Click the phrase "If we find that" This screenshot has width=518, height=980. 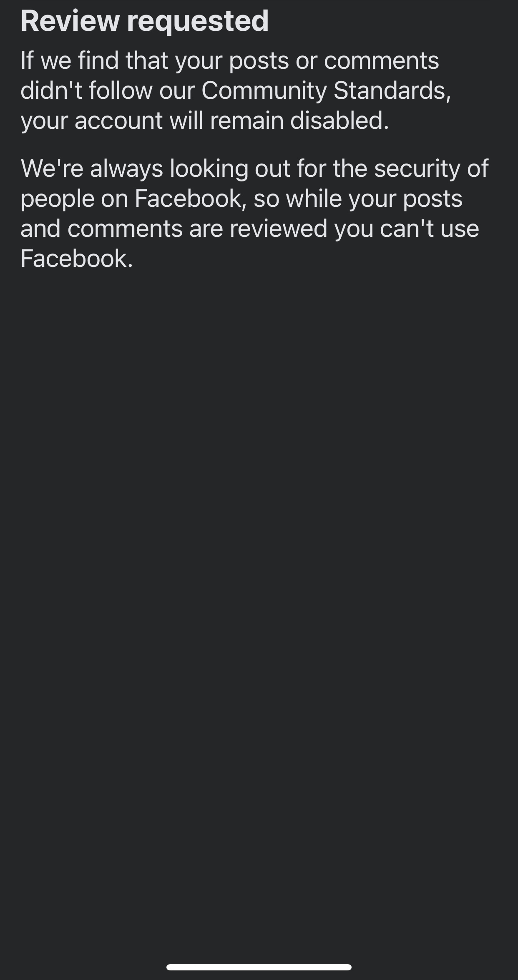(x=94, y=60)
